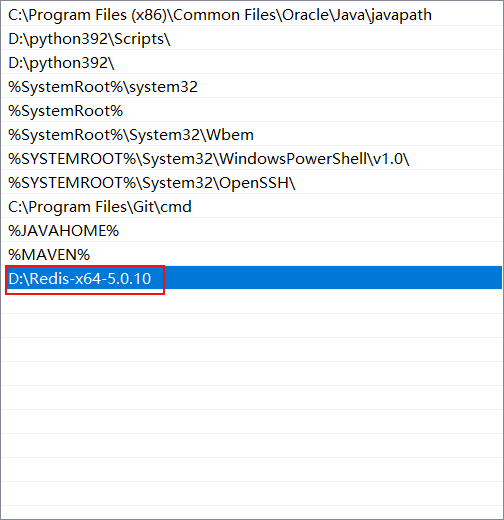Select the Oracle Java javapath entry
504x520 pixels.
(252, 15)
